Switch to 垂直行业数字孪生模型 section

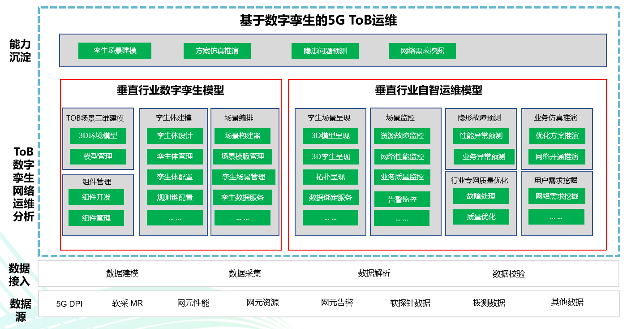171,89
